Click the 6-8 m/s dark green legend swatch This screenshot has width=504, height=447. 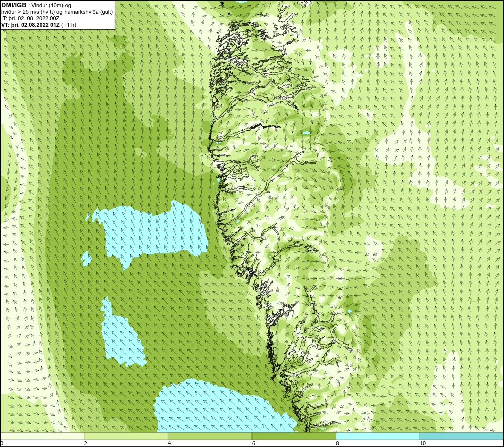pyautogui.click(x=294, y=436)
